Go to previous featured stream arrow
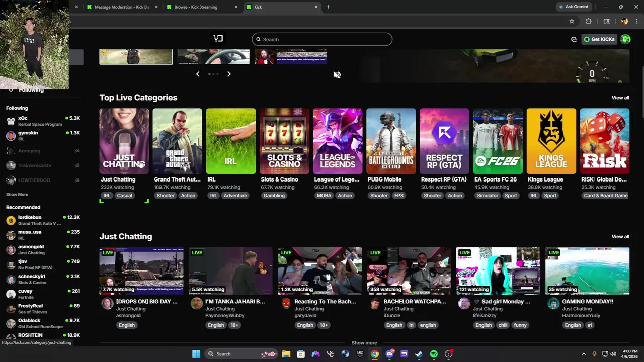The height and width of the screenshot is (362, 644). click(198, 74)
